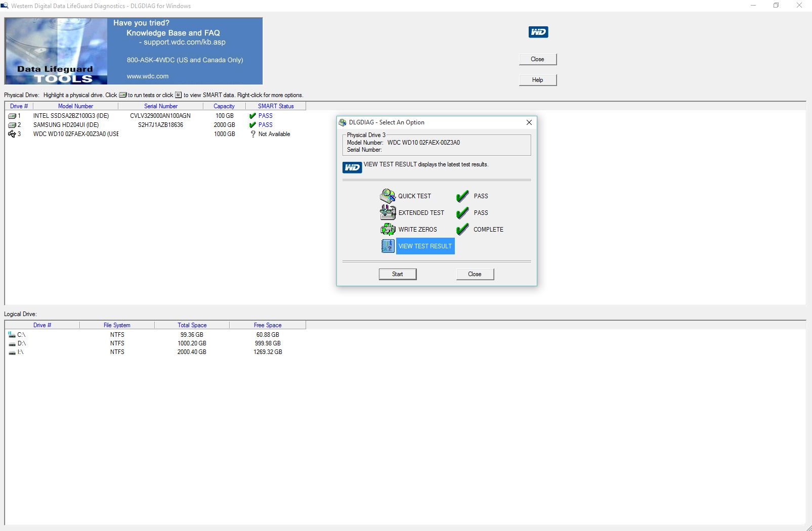812x531 pixels.
Task: Click the Write Zeros icon
Action: (x=388, y=229)
